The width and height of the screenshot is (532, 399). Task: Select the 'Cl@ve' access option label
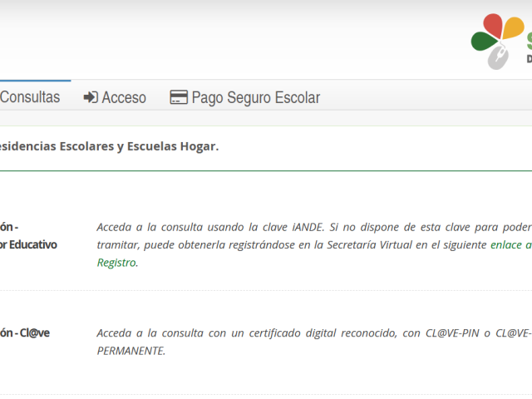pyautogui.click(x=32, y=332)
